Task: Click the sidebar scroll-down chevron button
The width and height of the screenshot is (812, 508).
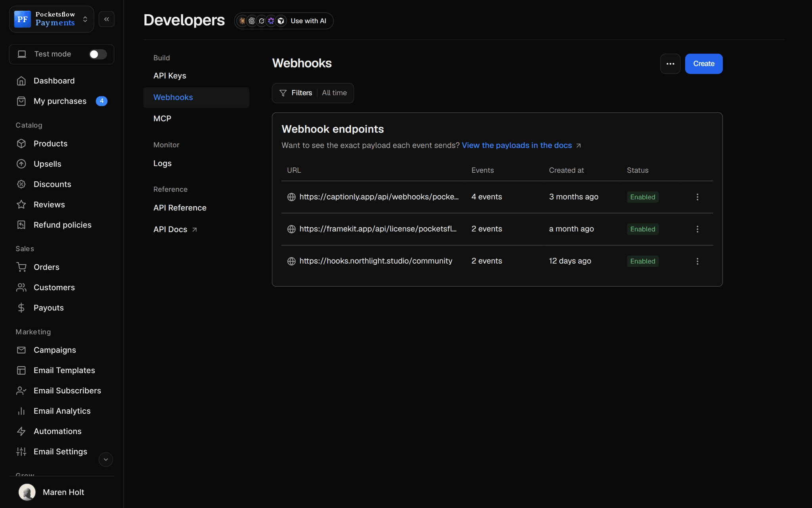Action: click(106, 460)
